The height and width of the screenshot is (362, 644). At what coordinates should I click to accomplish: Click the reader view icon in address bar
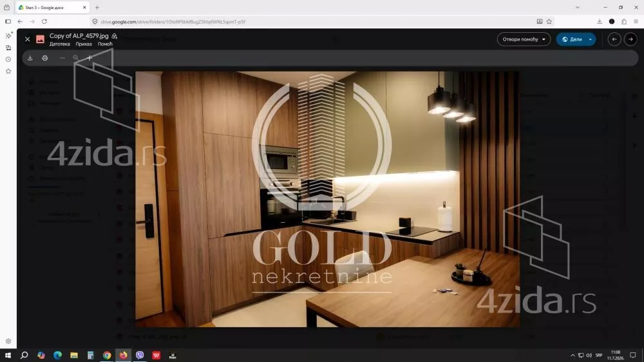(539, 21)
